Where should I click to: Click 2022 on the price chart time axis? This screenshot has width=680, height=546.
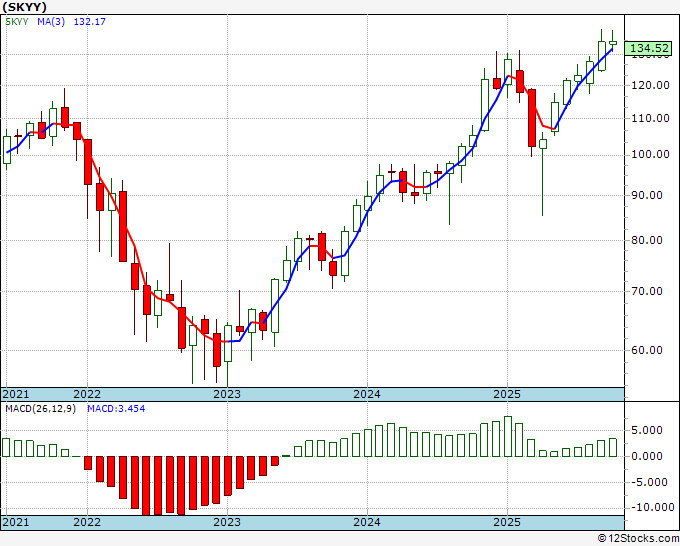coord(87,394)
